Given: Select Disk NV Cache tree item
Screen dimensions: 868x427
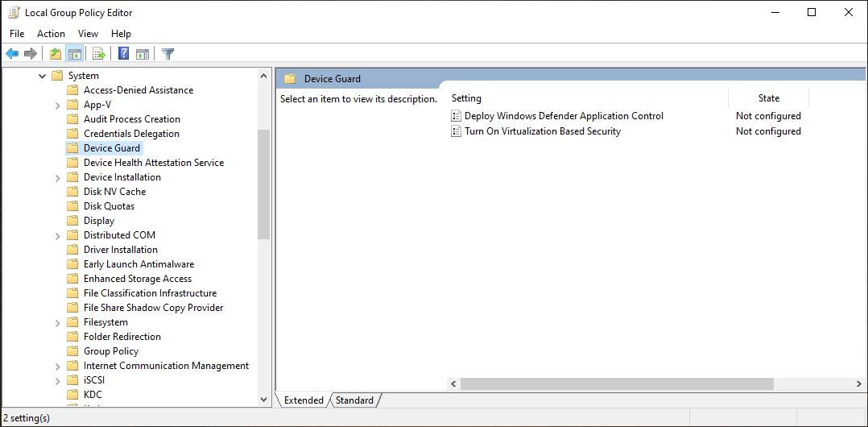Looking at the screenshot, I should click(x=114, y=192).
